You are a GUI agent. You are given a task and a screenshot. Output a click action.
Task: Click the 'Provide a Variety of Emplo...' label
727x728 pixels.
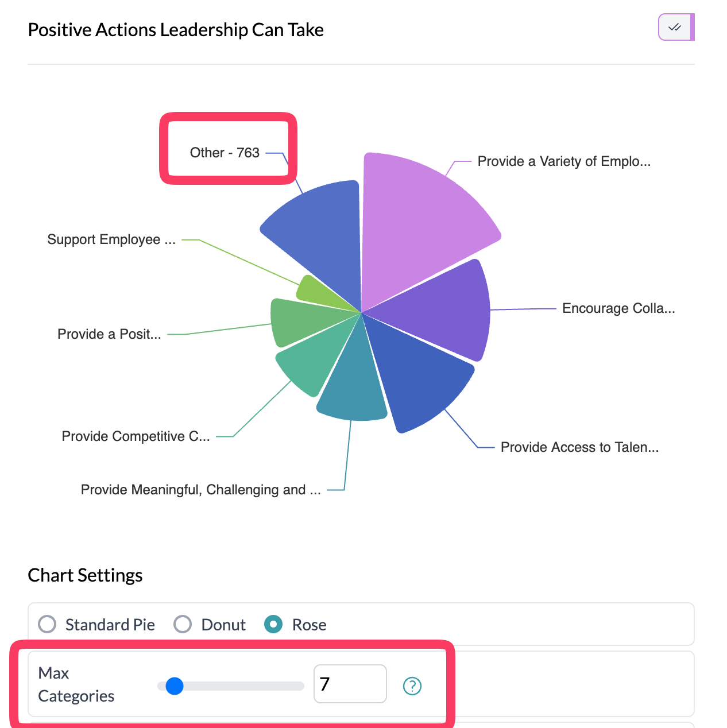[x=564, y=161]
